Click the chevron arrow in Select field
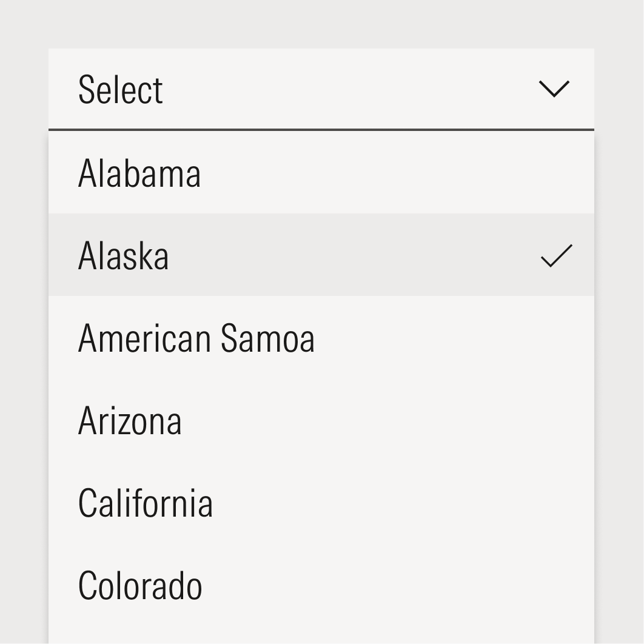 [x=554, y=89]
